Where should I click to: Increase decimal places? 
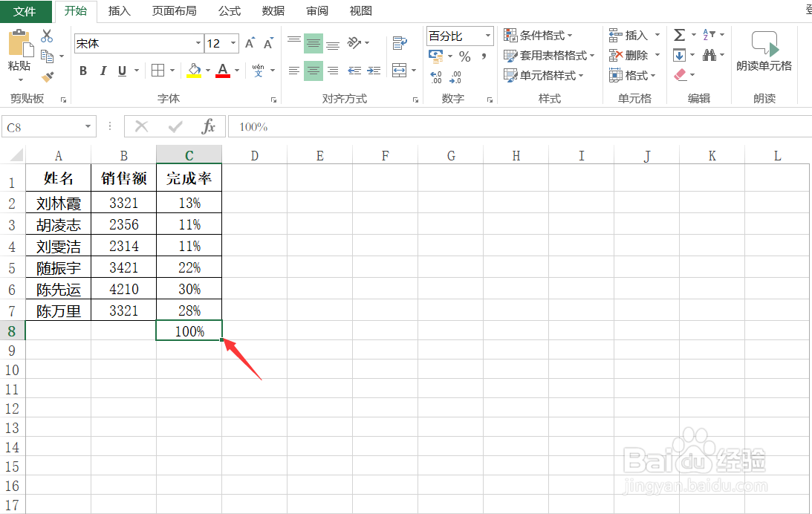(x=435, y=77)
